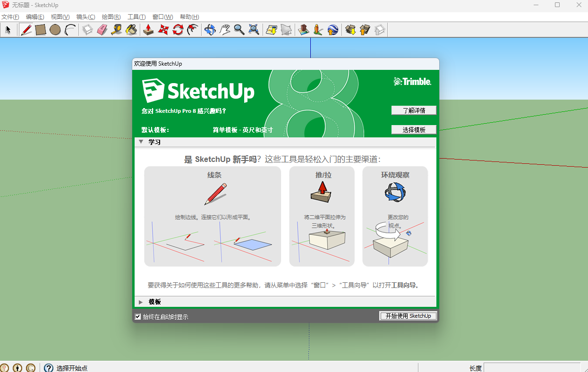The height and width of the screenshot is (372, 588).
Task: Click the first round status bar icon
Action: [x=4, y=368]
